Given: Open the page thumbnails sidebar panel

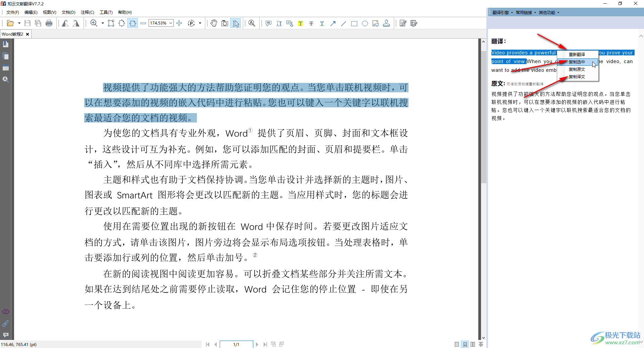Looking at the screenshot, I should click(x=6, y=56).
